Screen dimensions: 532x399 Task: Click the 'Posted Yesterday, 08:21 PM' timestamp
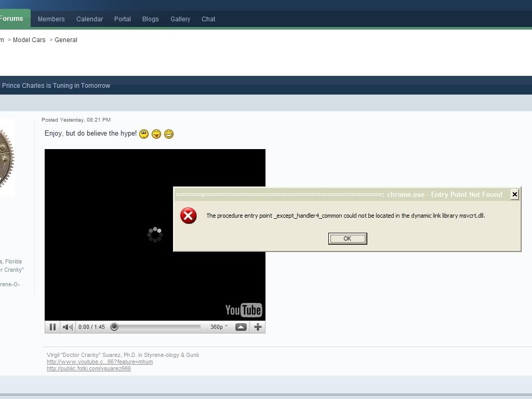pos(76,120)
